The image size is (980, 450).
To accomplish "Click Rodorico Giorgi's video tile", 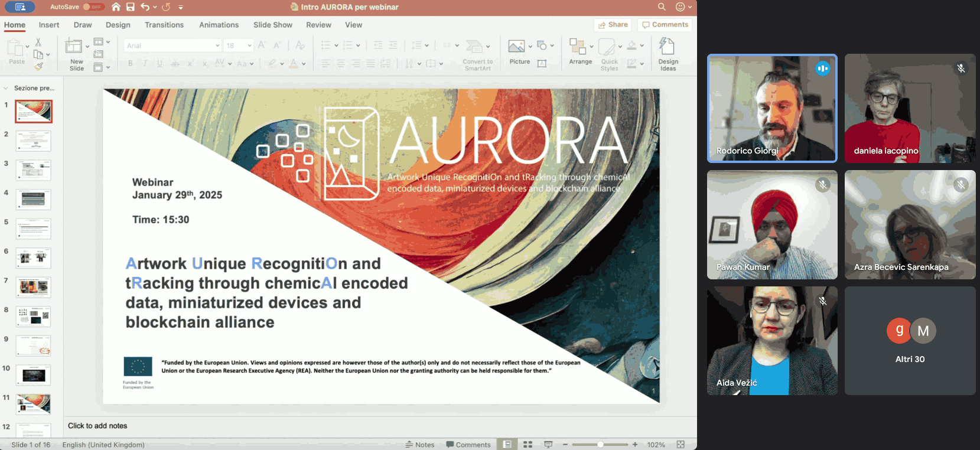I will point(772,108).
